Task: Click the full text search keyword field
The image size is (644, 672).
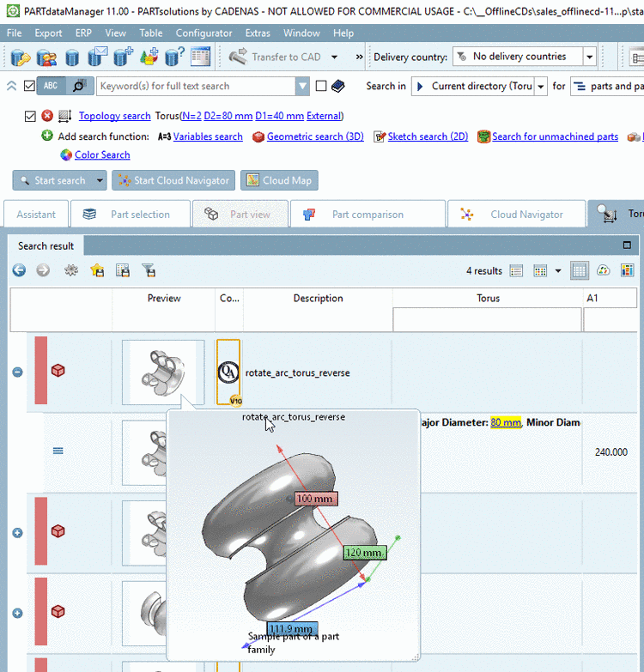Action: click(x=196, y=86)
